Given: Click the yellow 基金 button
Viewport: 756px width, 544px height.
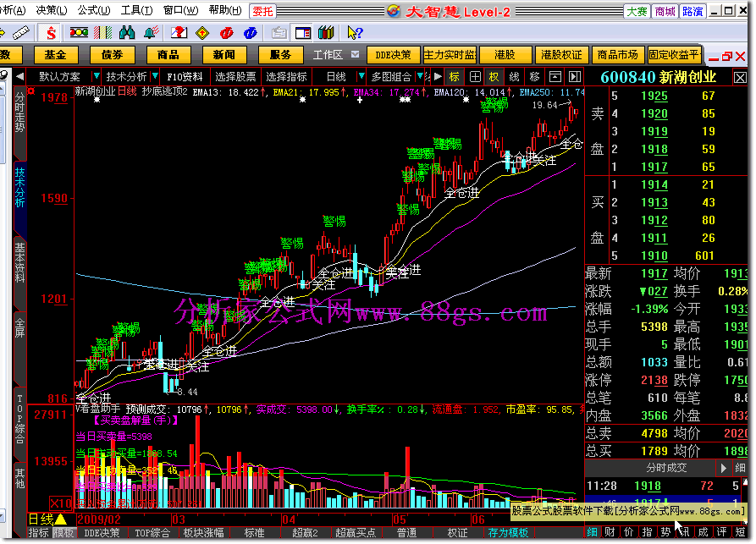Looking at the screenshot, I should click(55, 55).
